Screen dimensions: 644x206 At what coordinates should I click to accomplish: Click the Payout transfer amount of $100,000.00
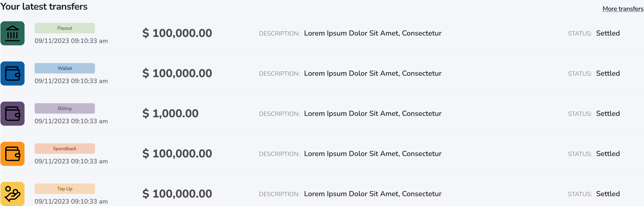177,33
